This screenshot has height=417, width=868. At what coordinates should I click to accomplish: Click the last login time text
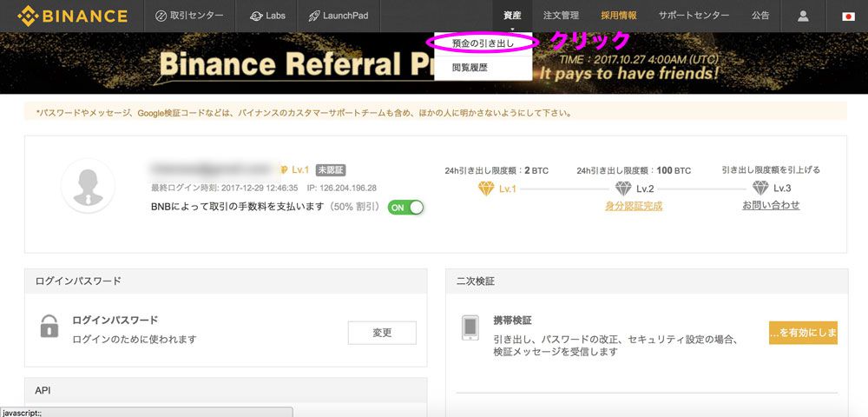click(x=225, y=188)
